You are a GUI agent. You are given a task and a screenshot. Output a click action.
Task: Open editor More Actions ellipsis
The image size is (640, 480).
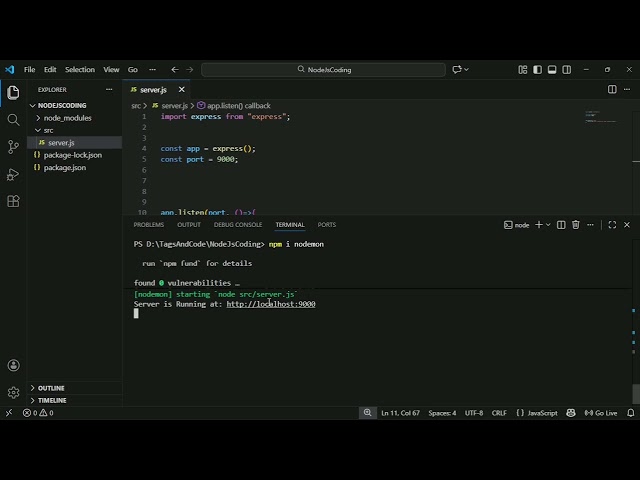click(627, 89)
